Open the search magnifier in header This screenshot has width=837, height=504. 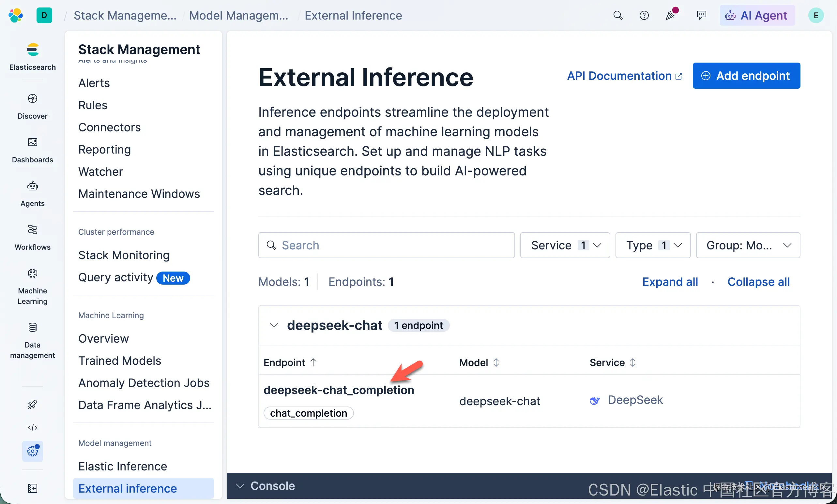coord(618,16)
